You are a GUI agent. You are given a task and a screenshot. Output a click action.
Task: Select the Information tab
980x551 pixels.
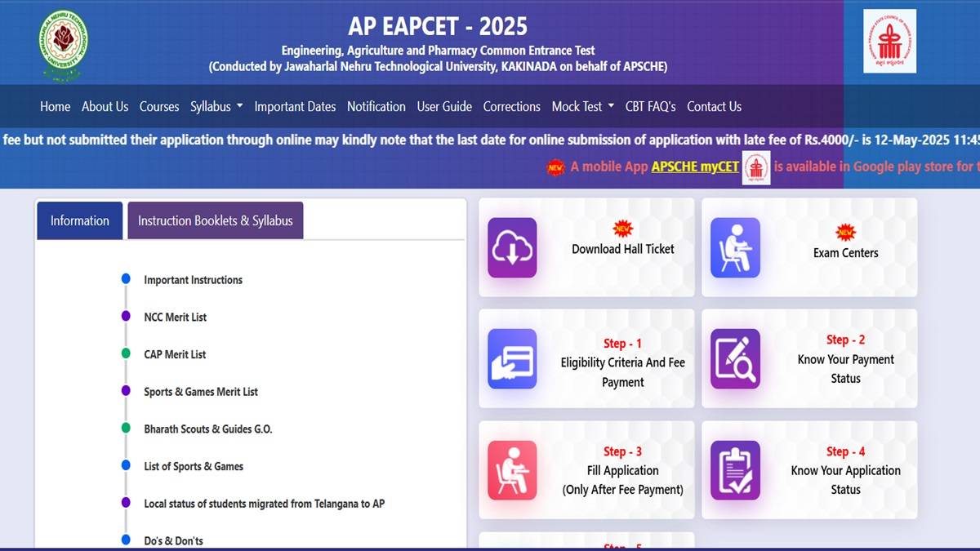[79, 220]
